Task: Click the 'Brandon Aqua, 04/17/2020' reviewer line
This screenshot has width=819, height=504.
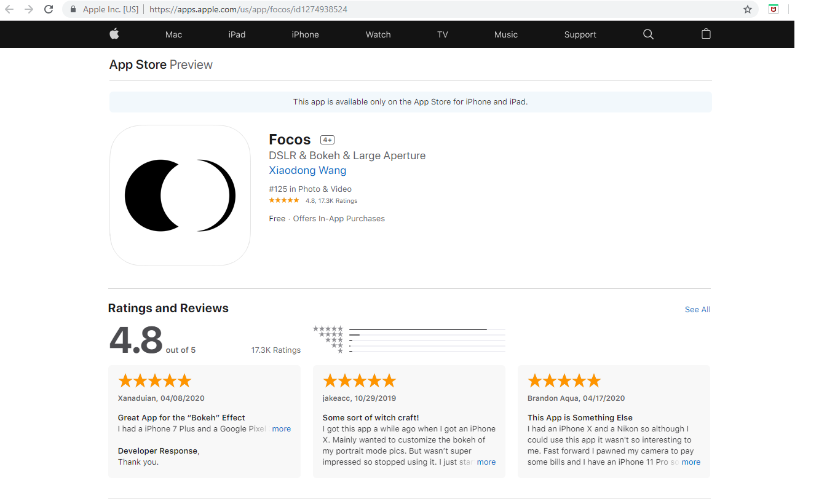Action: pyautogui.click(x=576, y=398)
